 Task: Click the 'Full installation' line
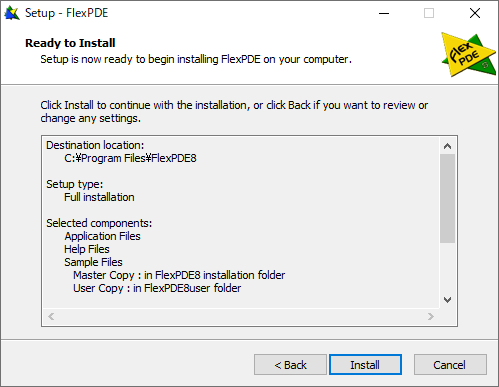pyautogui.click(x=99, y=197)
